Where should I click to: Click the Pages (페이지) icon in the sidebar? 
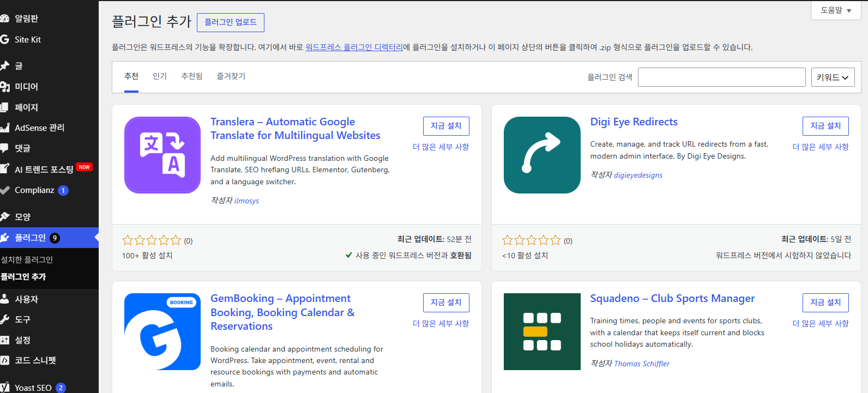coord(5,107)
